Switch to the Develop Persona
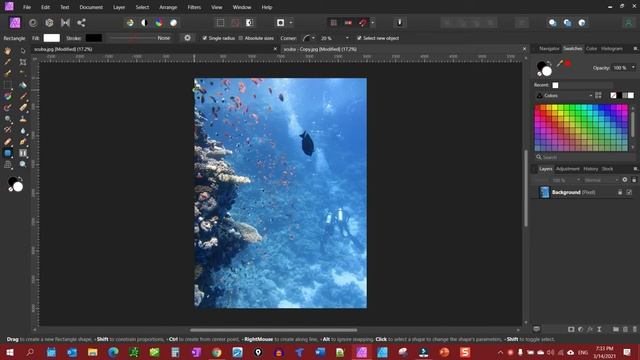 tap(49, 23)
